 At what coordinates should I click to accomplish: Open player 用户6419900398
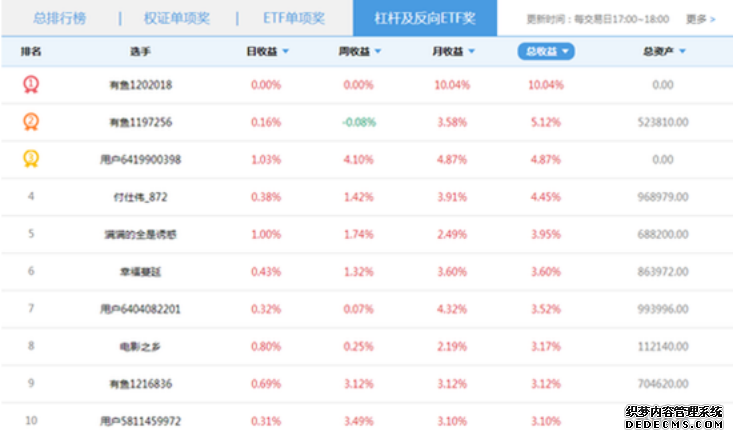point(140,160)
